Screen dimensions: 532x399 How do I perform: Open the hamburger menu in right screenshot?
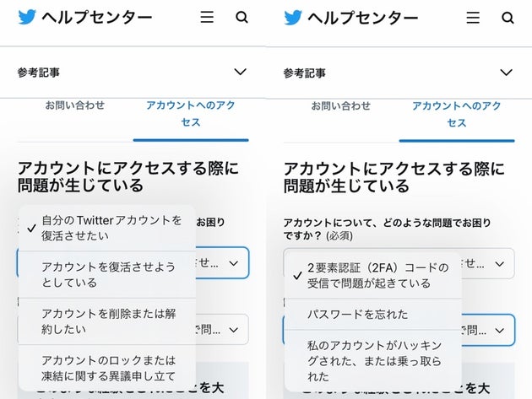coord(473,17)
